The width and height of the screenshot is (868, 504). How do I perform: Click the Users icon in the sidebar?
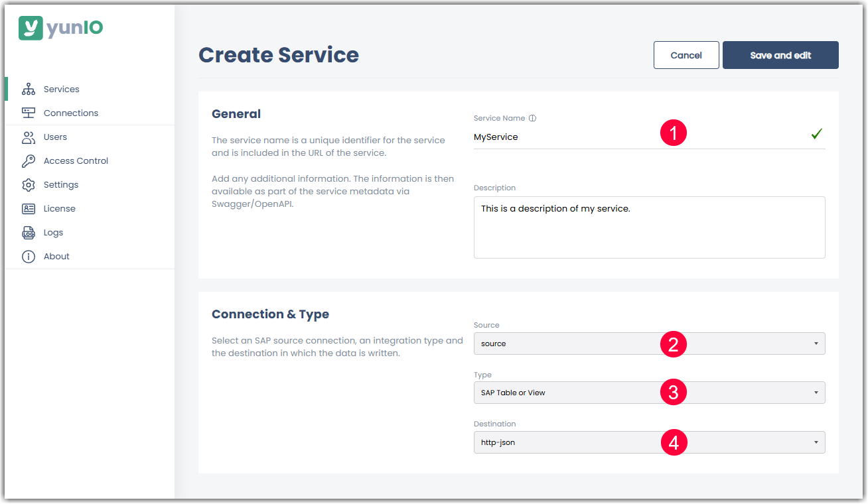point(29,137)
